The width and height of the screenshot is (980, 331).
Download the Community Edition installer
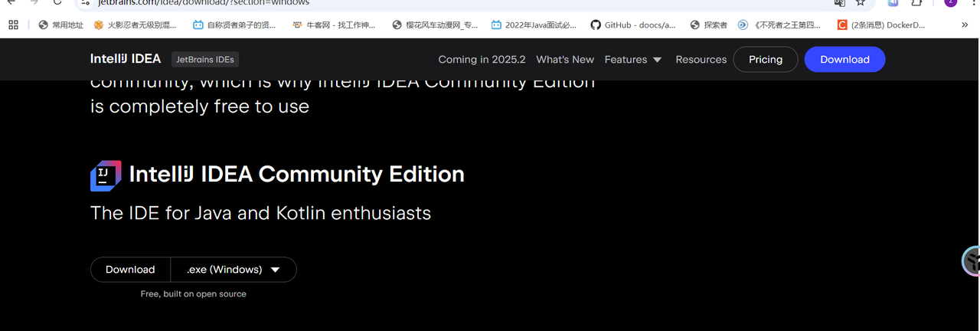(x=130, y=269)
